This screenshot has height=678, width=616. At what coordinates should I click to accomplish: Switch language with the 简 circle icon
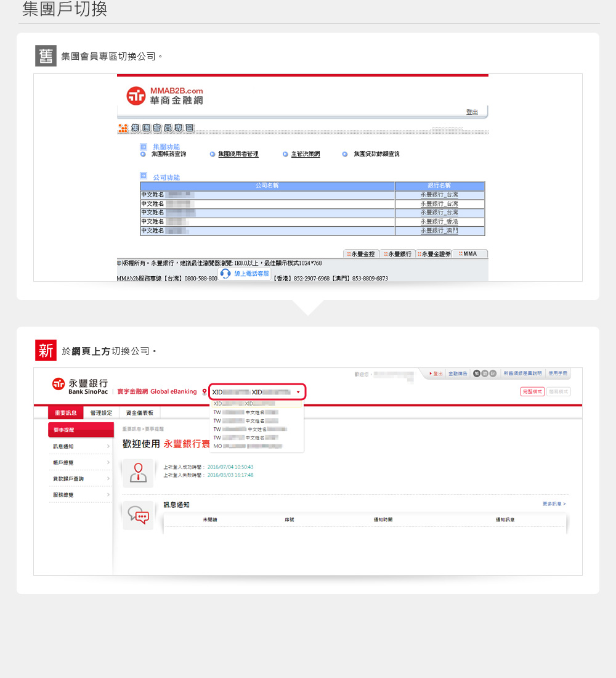[485, 373]
